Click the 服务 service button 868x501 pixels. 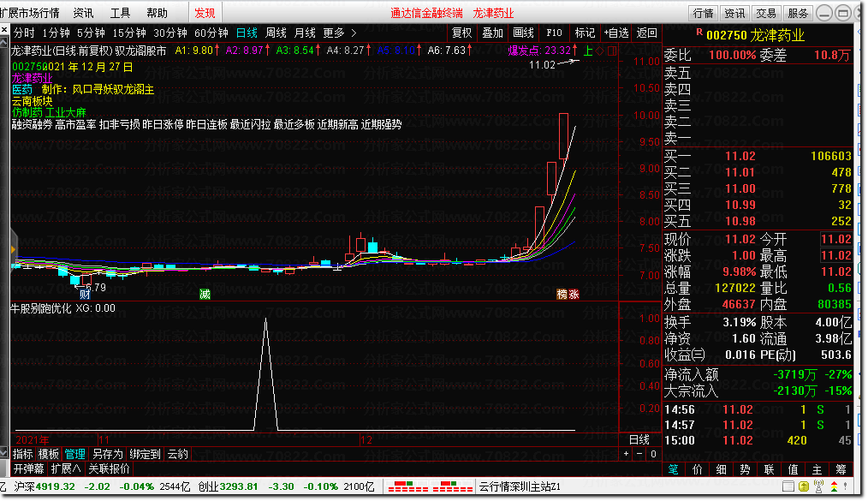[798, 14]
